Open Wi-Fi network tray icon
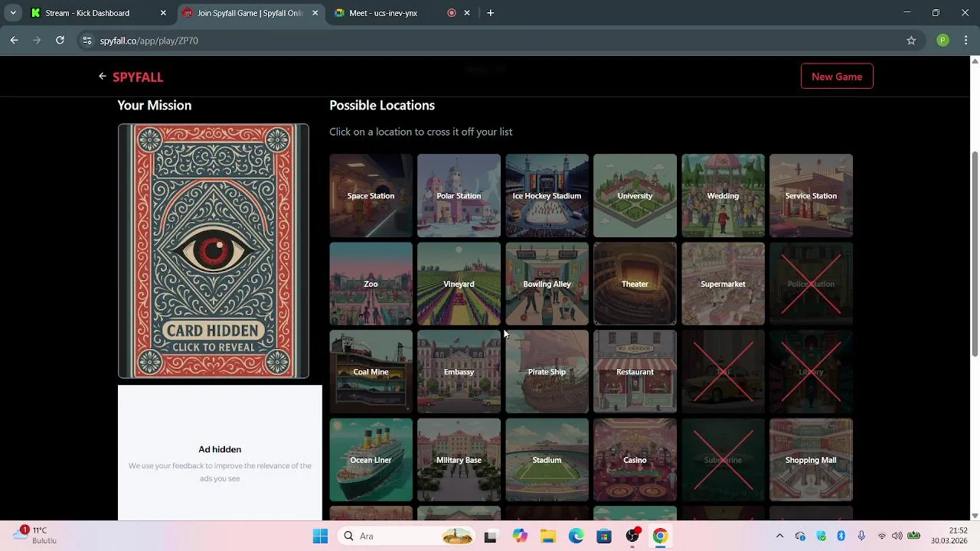 tap(882, 536)
